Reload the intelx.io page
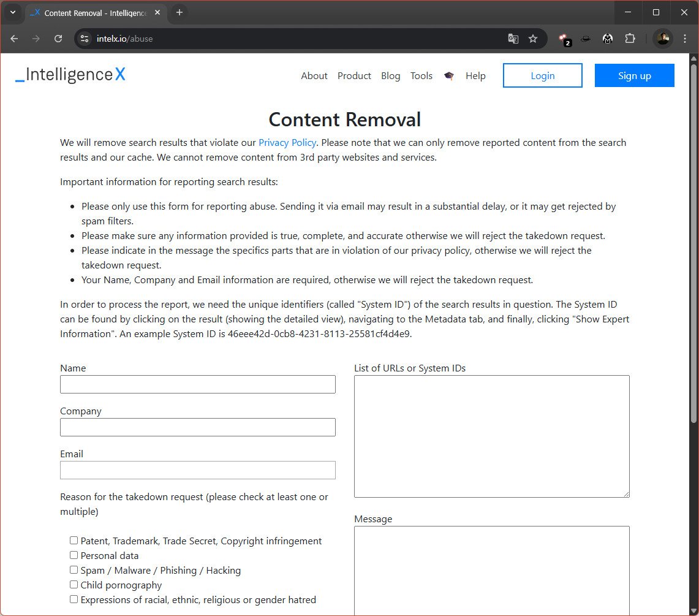The width and height of the screenshot is (699, 616). click(58, 39)
